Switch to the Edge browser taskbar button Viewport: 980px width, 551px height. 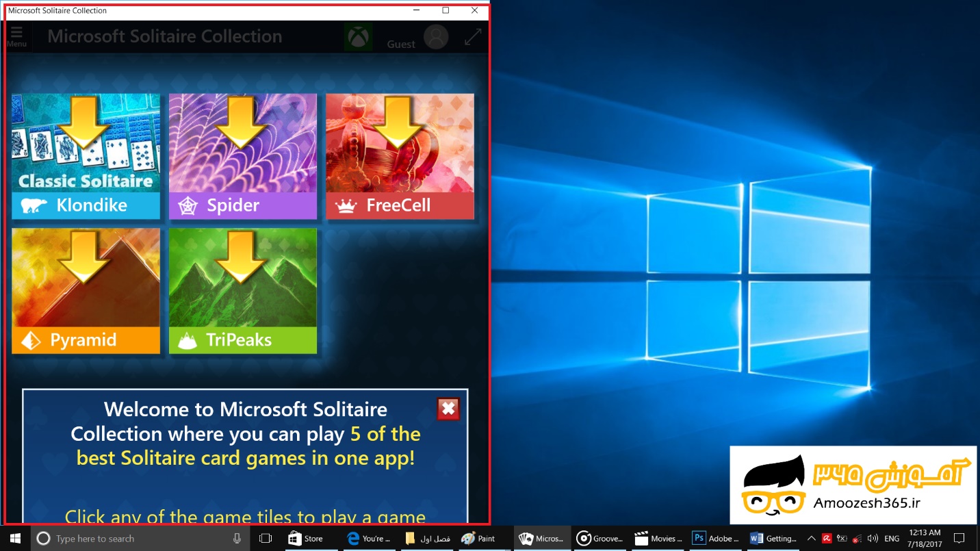click(x=368, y=539)
